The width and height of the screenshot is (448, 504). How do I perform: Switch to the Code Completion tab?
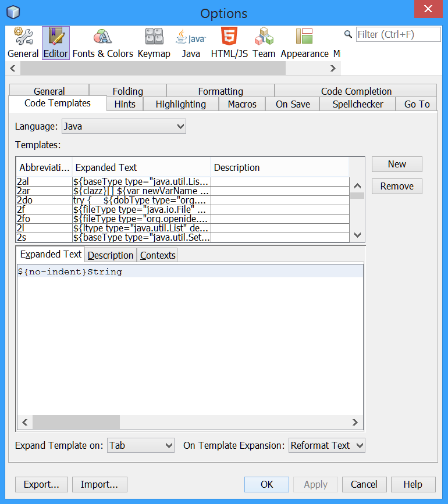[x=356, y=91]
